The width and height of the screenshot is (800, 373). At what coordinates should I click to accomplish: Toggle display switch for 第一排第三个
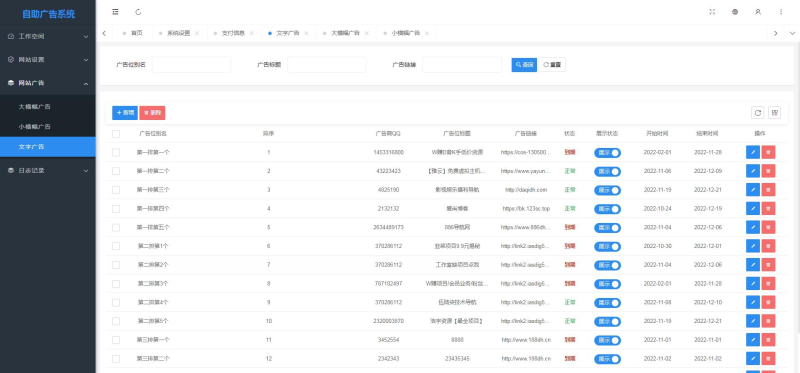607,190
